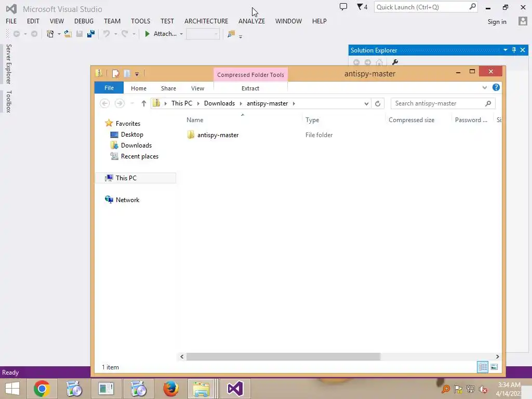Open the FILE menu in Visual Studio
The height and width of the screenshot is (399, 532).
click(x=11, y=21)
